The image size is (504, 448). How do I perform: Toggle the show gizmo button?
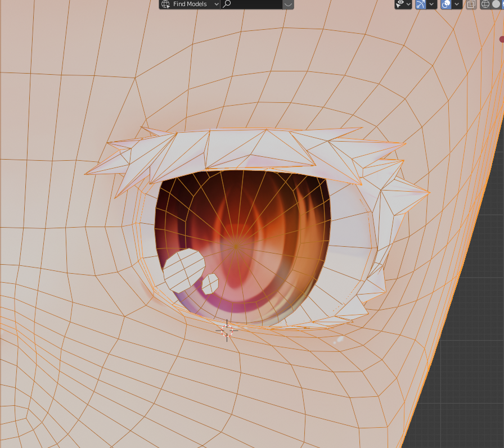pos(420,4)
